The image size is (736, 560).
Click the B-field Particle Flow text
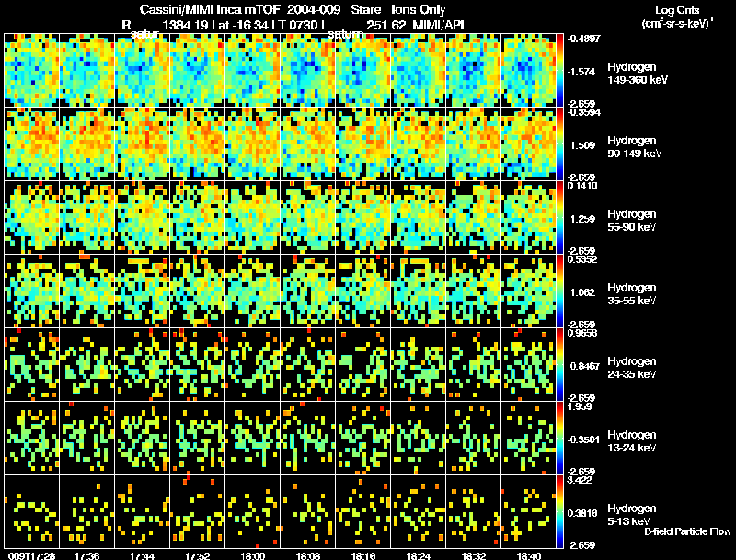(x=687, y=531)
